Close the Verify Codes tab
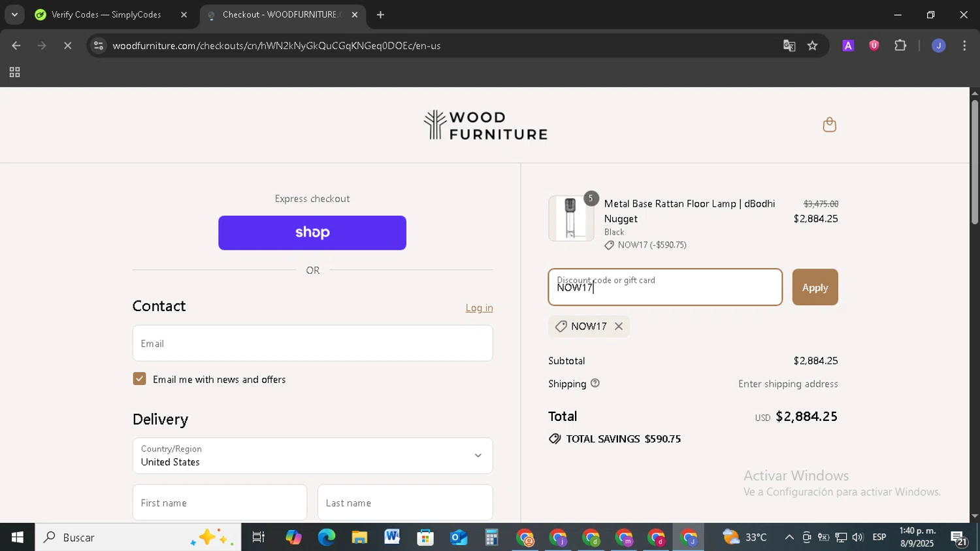Image resolution: width=980 pixels, height=551 pixels. tap(184, 14)
